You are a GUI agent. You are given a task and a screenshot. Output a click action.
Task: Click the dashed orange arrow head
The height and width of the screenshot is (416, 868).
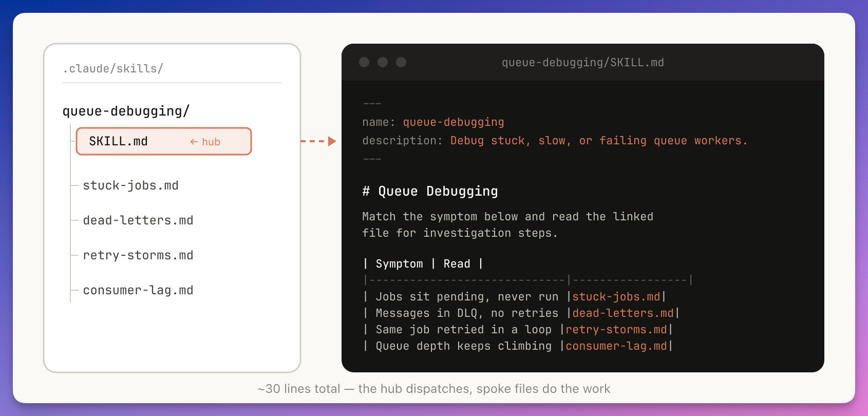point(332,141)
